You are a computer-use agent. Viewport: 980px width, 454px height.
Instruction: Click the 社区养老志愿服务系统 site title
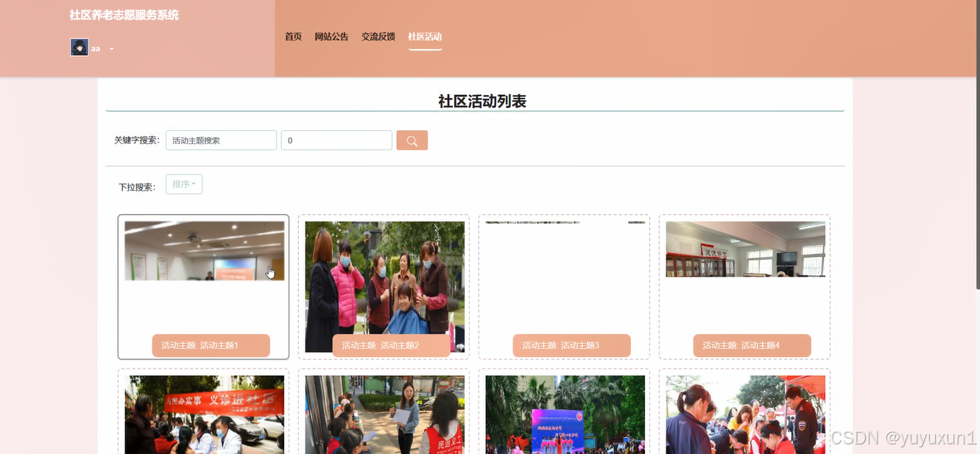pyautogui.click(x=124, y=15)
